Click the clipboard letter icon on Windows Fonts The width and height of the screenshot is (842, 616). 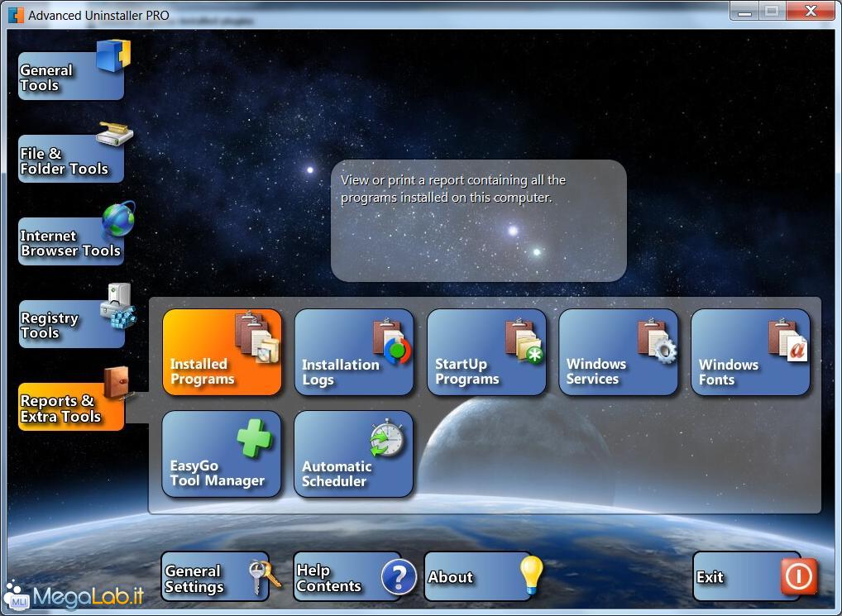click(x=788, y=340)
